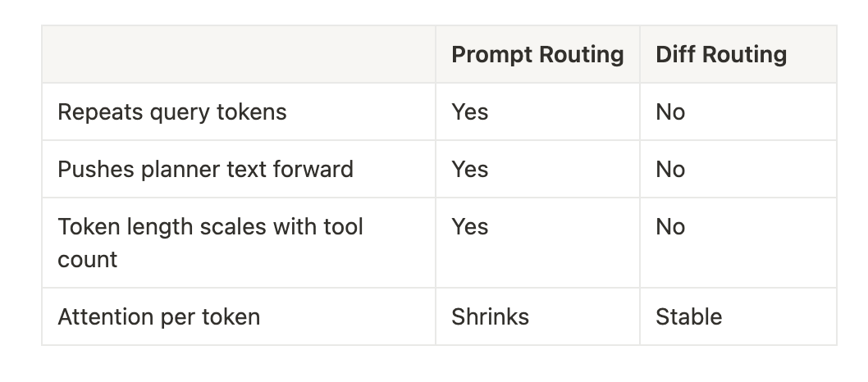Click 'No' in the Repeats query tokens row
Screen dimensions: 868x382
670,111
